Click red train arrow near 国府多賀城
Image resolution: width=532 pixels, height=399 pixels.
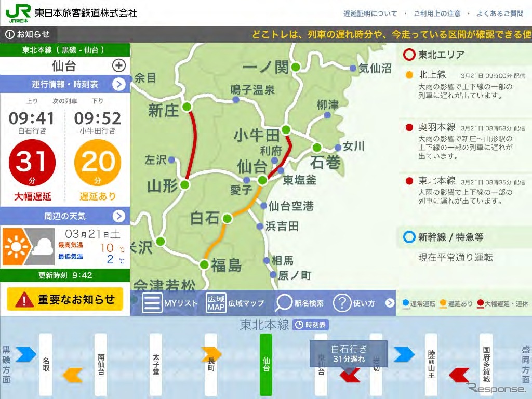click(x=459, y=375)
